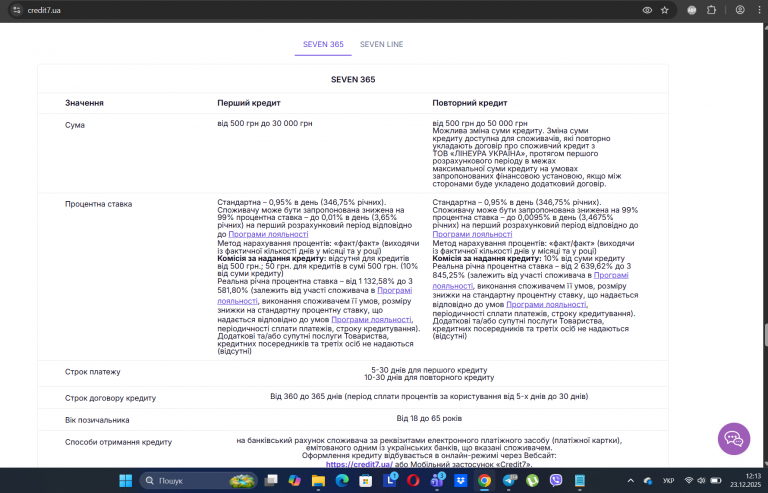The image size is (768, 493).
Task: Open Microsoft Store from the taskbar
Action: (365, 481)
